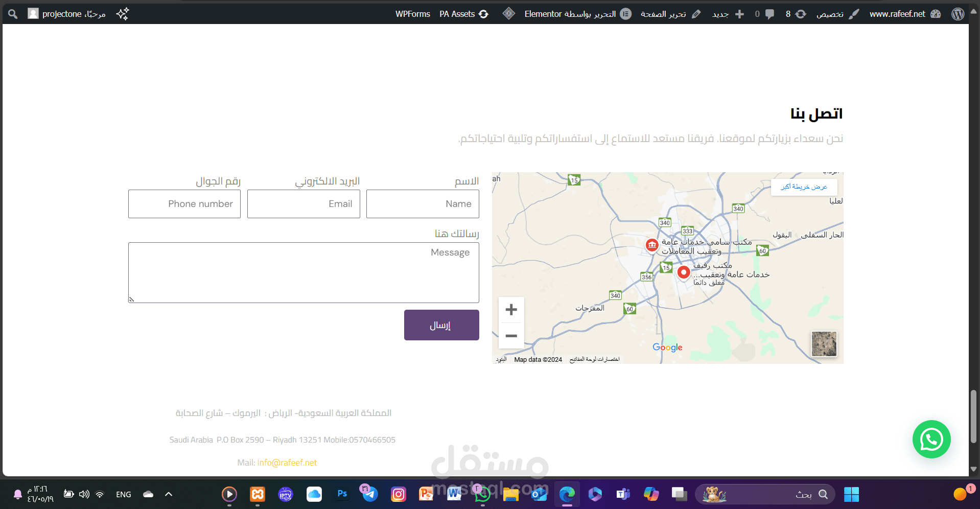Open the volume speaker tray icon
This screenshot has height=509, width=980.
click(x=84, y=494)
